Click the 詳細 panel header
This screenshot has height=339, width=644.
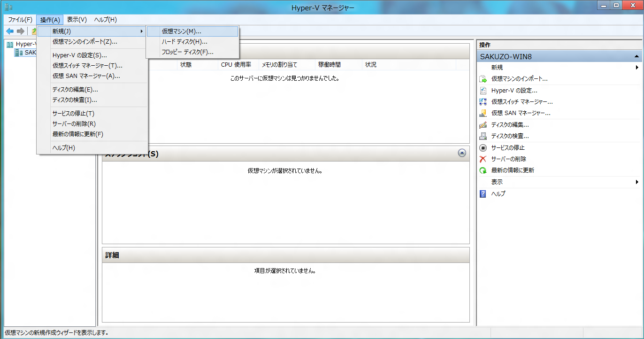286,255
